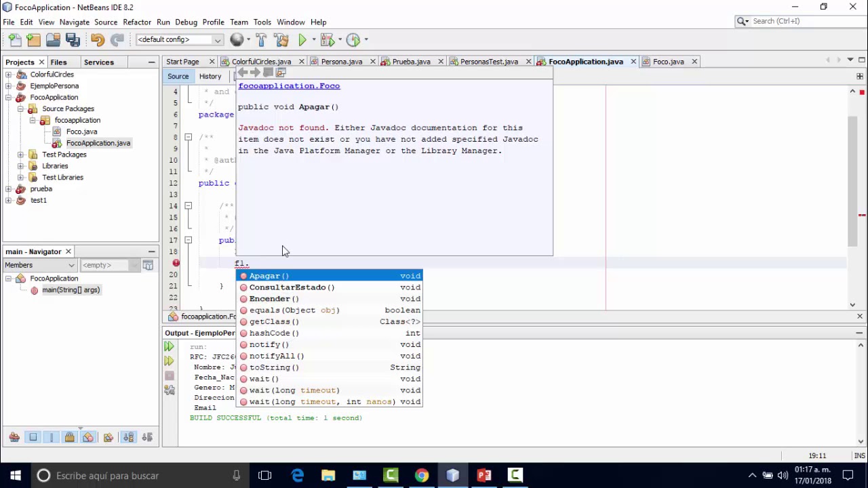The width and height of the screenshot is (868, 488).
Task: Open the Members dropdown in Navigator
Action: 40,265
